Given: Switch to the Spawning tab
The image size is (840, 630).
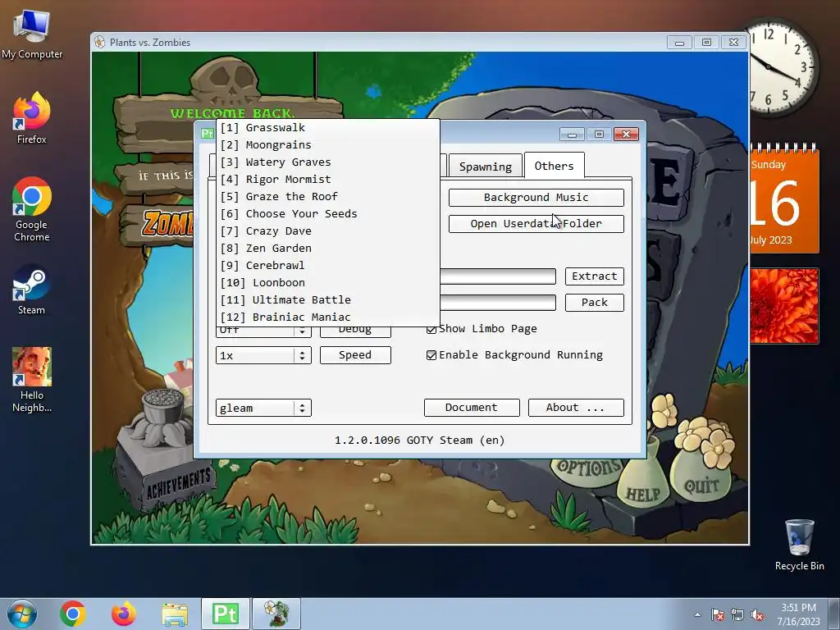Looking at the screenshot, I should click(x=486, y=167).
